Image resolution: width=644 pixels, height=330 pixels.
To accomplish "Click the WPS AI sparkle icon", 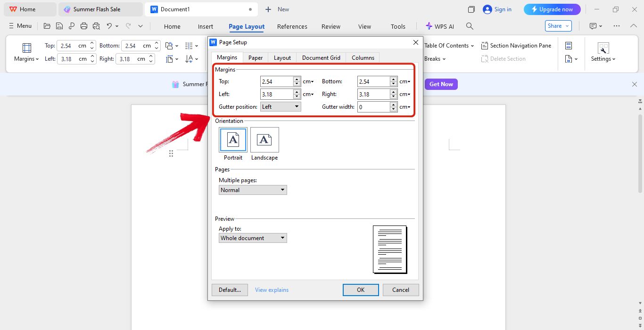I will click(429, 26).
